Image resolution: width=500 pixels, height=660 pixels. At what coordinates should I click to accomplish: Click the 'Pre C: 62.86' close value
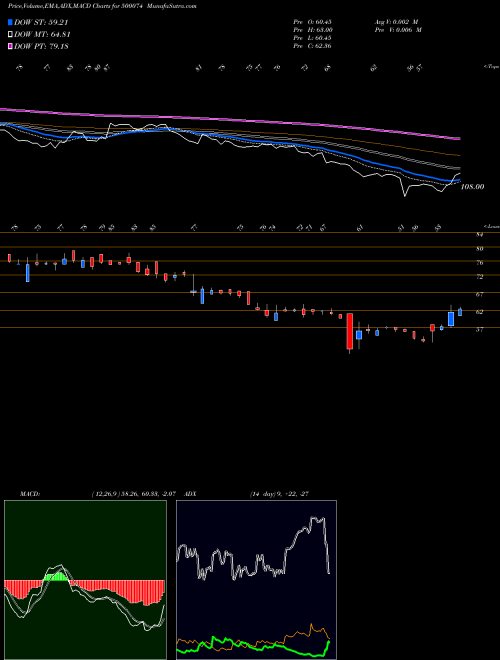(313, 46)
